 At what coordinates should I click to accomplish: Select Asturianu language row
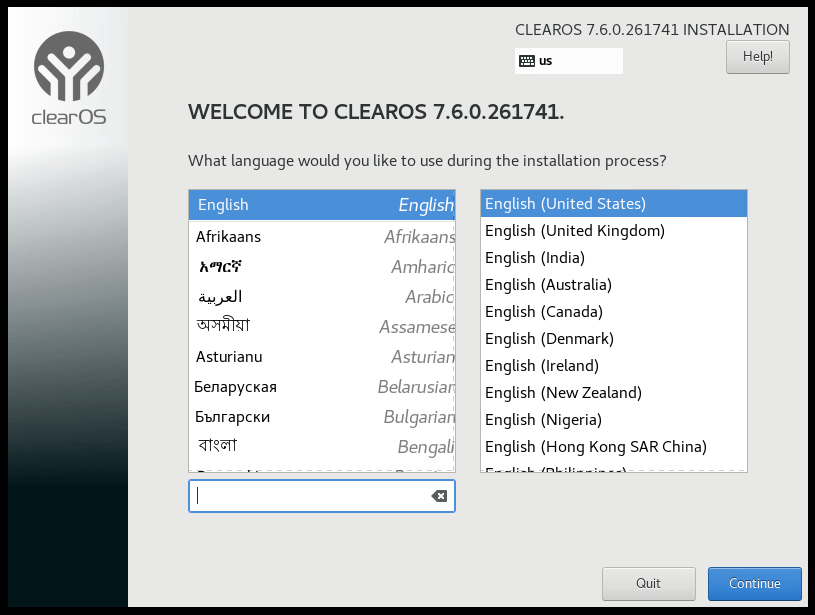(321, 357)
